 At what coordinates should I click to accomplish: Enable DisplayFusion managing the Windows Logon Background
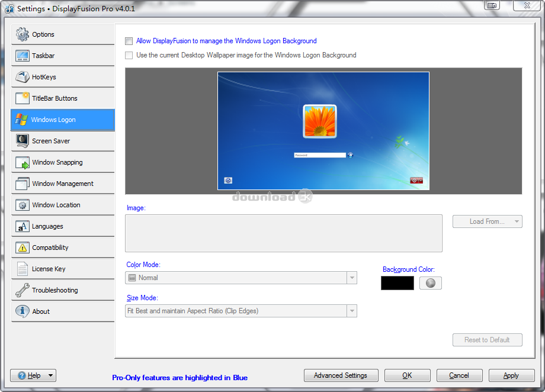(129, 41)
